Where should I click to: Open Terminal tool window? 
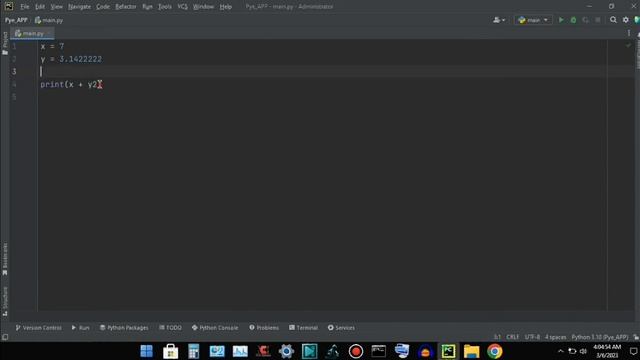(x=303, y=328)
